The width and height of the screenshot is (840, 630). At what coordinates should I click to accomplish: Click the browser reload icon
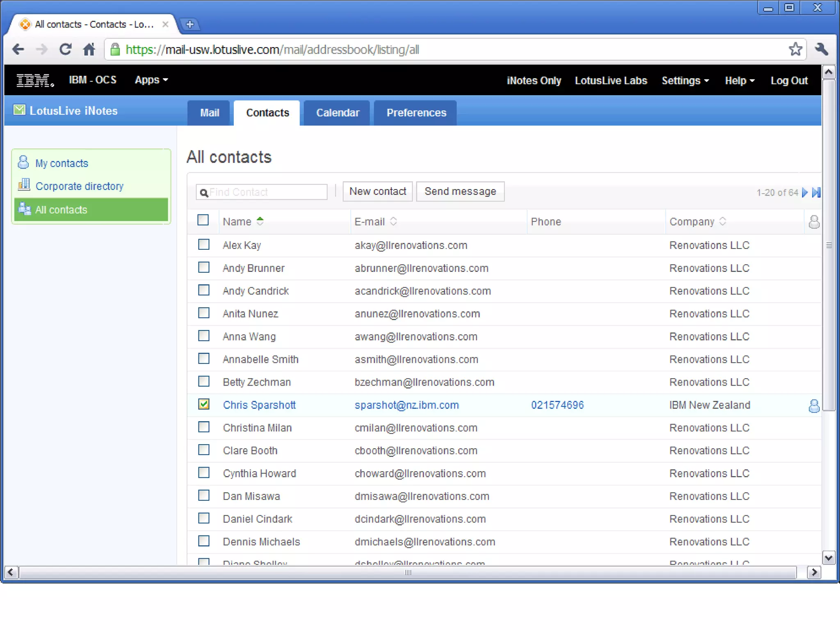66,50
